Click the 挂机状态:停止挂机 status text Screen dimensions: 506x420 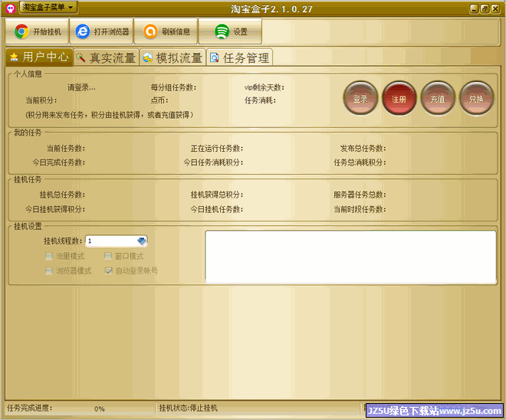click(188, 408)
